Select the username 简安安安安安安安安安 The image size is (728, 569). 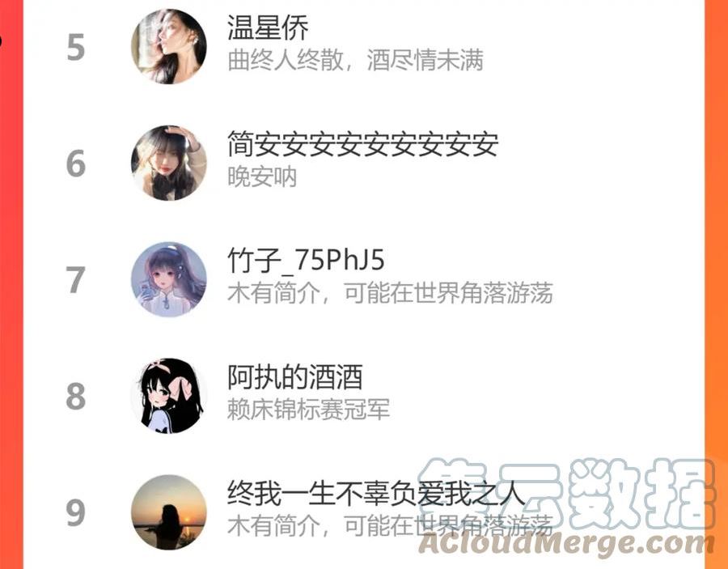[x=362, y=144]
